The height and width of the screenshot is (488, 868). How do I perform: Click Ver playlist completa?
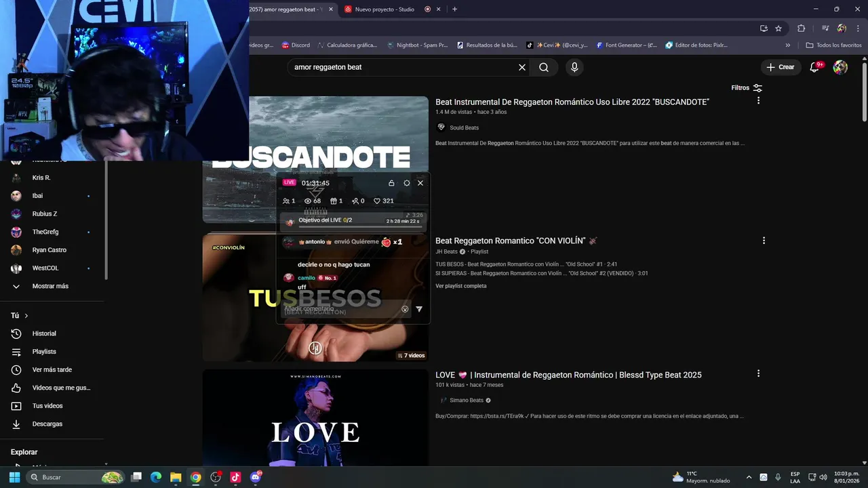(x=461, y=286)
